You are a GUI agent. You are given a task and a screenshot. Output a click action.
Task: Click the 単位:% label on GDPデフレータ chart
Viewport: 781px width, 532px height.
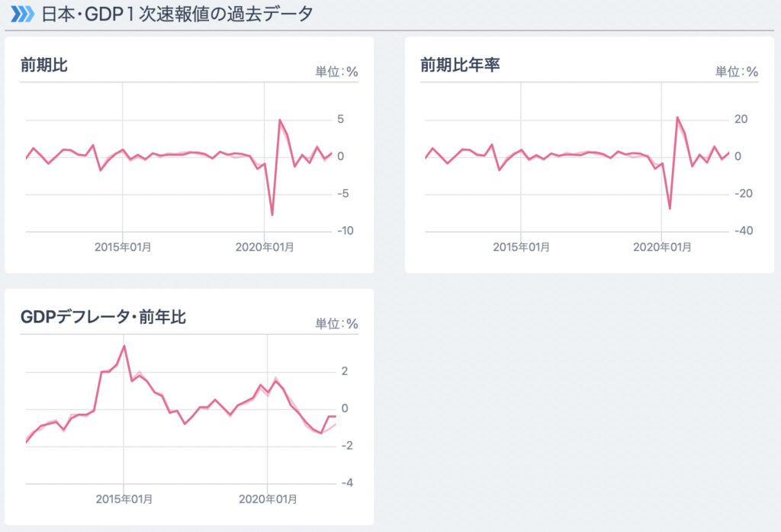336,324
